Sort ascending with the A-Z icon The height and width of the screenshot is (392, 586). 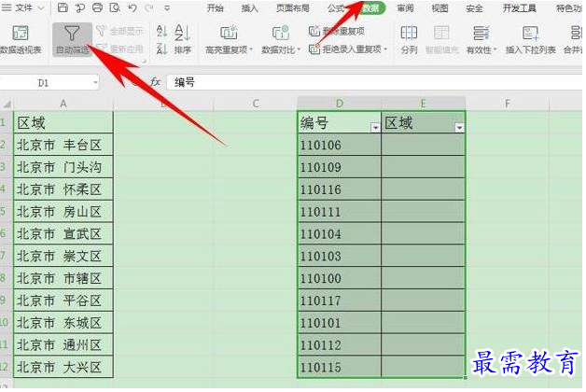[x=161, y=31]
